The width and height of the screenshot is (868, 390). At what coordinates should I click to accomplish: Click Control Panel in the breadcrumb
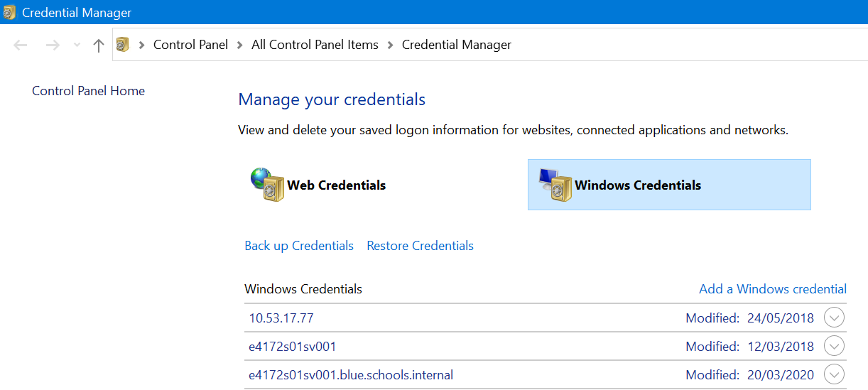coord(190,45)
